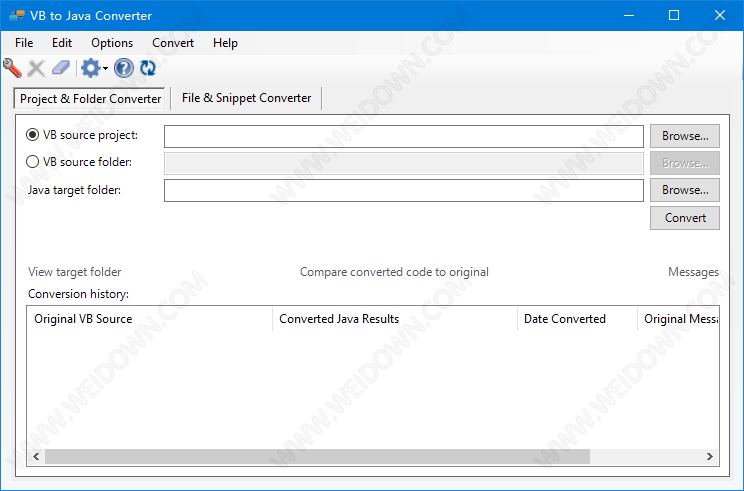Open the Convert menu
Screen dimensions: 744x491
click(173, 43)
